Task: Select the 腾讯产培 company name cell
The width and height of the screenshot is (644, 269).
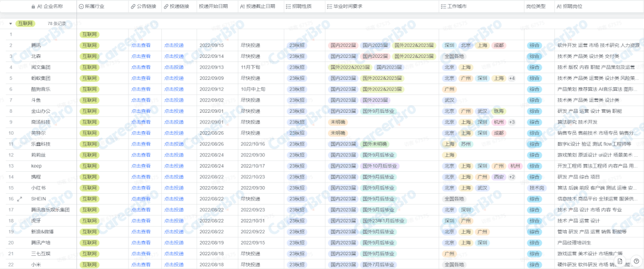Action: (42, 242)
